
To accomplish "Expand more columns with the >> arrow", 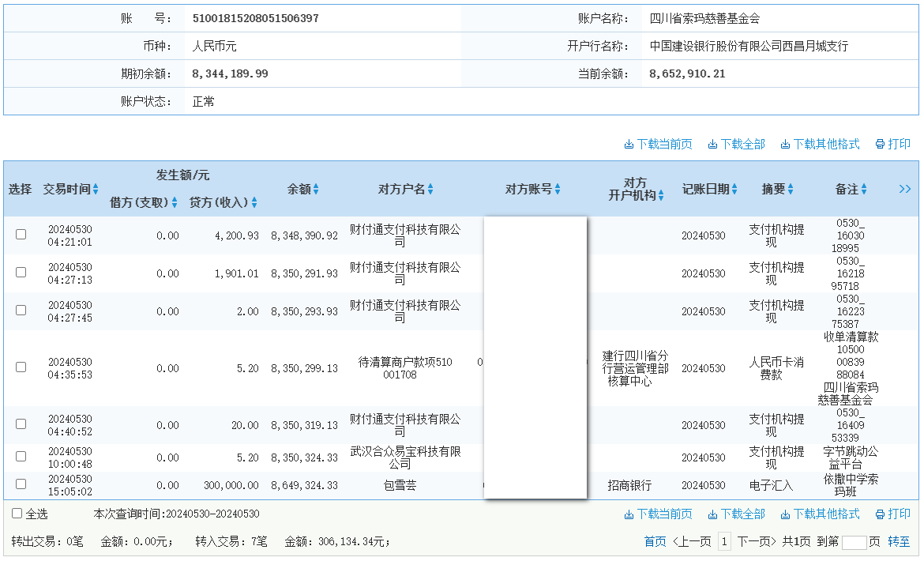I will 905,189.
